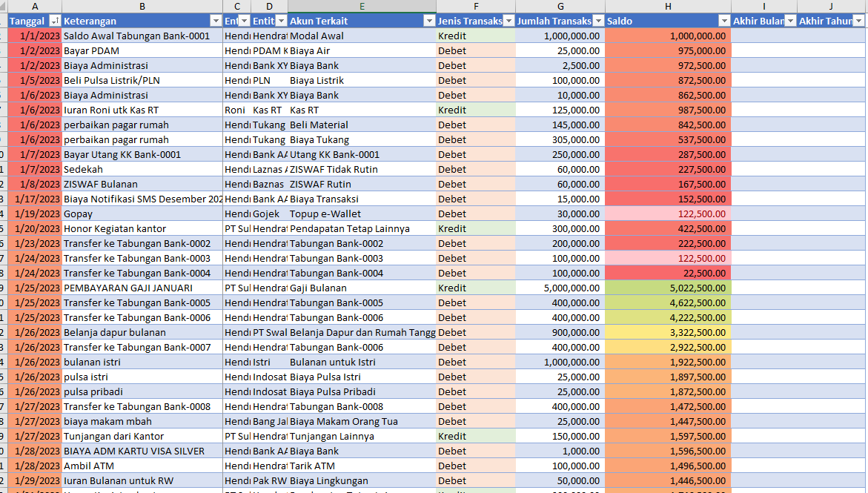Select the 'Beli Material' account cell
This screenshot has height=493, width=868.
(362, 125)
